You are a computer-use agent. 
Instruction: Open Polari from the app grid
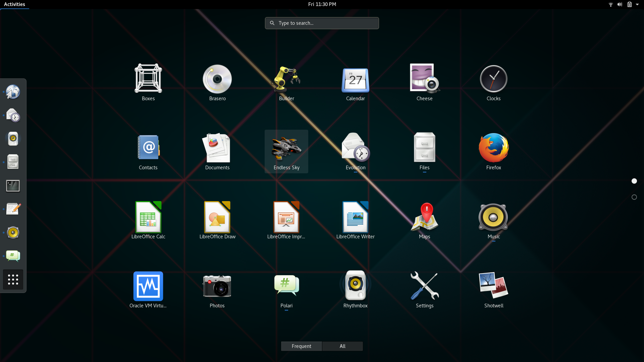tap(286, 290)
